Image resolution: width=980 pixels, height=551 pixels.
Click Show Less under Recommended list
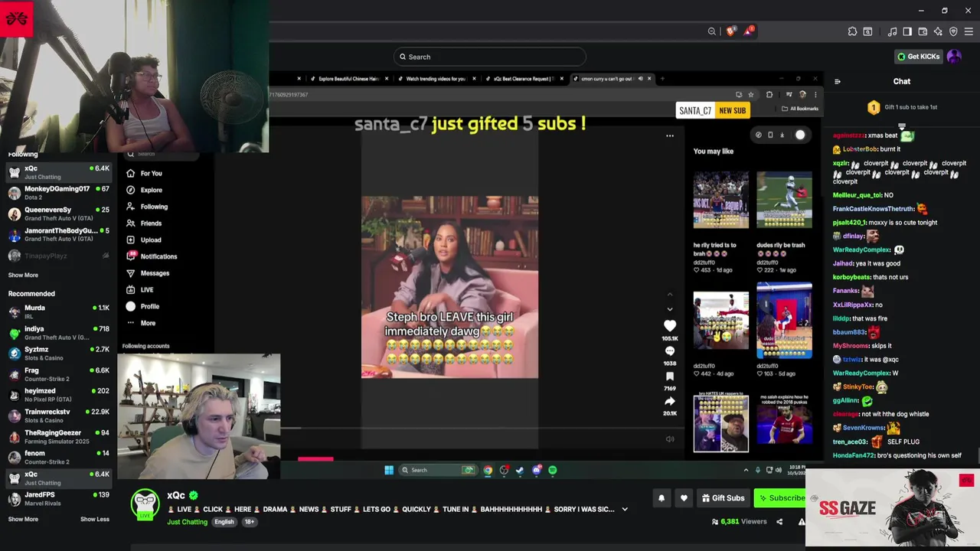[95, 519]
